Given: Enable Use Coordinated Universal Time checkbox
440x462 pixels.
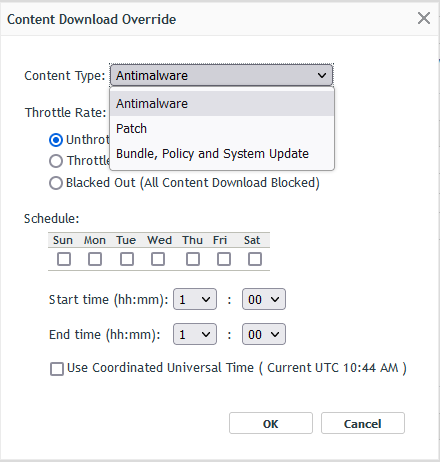Looking at the screenshot, I should [x=57, y=369].
